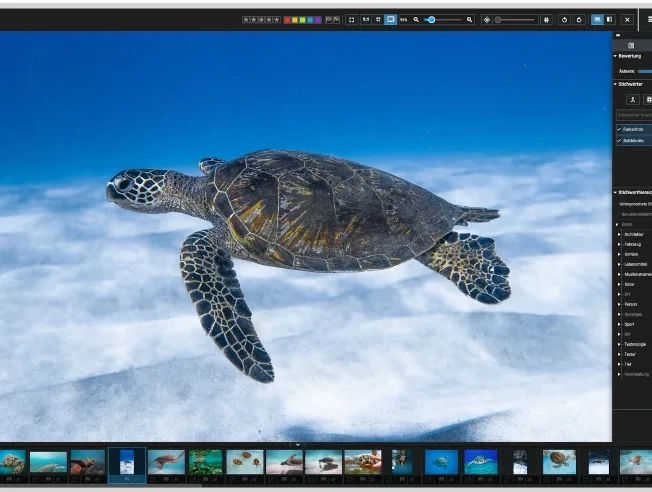Toggle the grid overlay icon
The height and width of the screenshot is (492, 652).
pyautogui.click(x=546, y=20)
